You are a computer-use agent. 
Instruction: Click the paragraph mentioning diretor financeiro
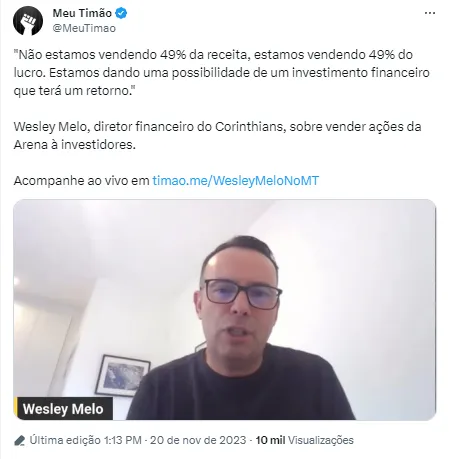[x=218, y=136]
